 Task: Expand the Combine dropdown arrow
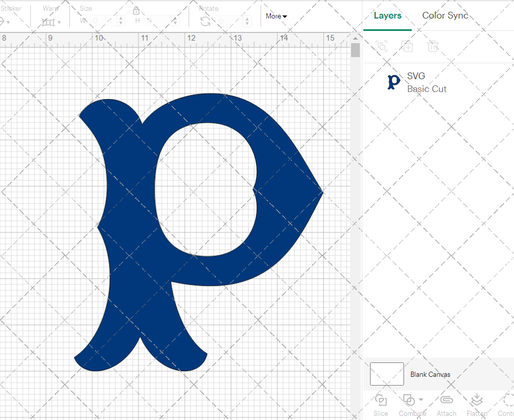[x=421, y=399]
